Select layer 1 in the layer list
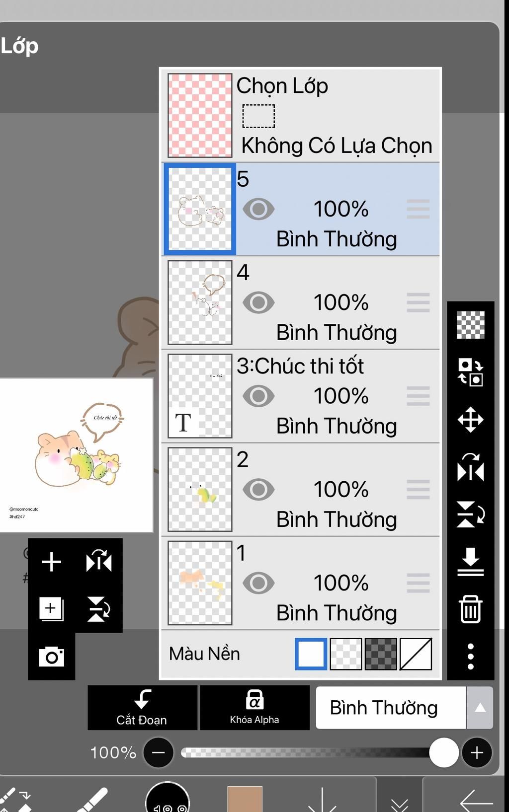 click(318, 583)
